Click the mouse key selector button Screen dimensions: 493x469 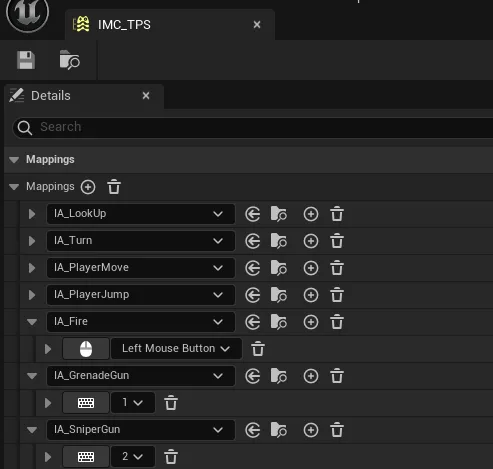[x=86, y=349]
